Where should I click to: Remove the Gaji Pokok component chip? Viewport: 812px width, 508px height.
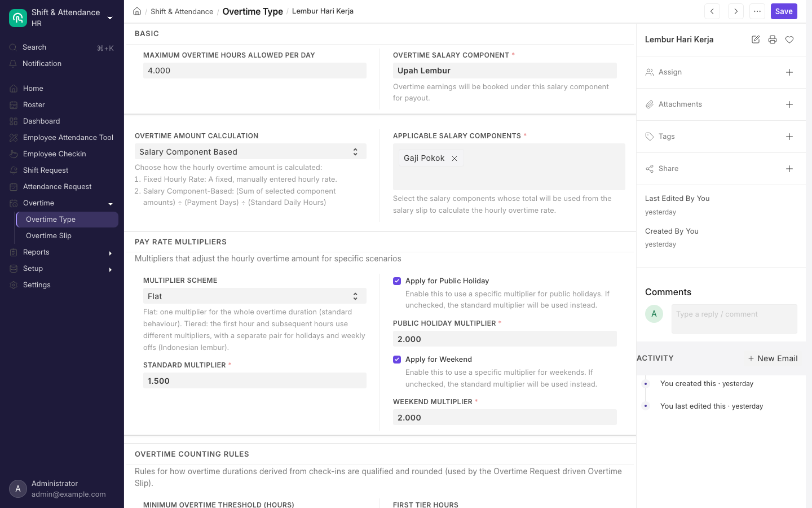454,159
